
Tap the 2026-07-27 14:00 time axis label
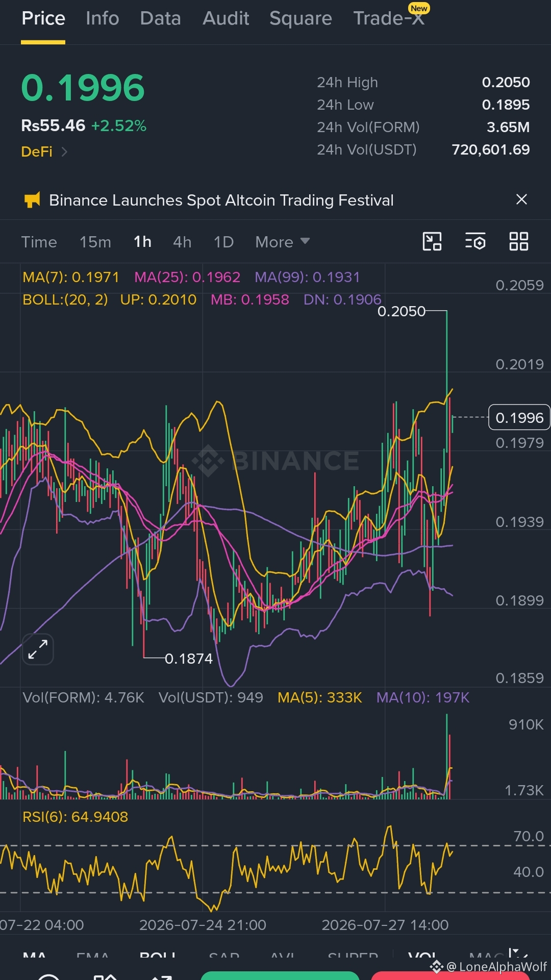pyautogui.click(x=385, y=925)
